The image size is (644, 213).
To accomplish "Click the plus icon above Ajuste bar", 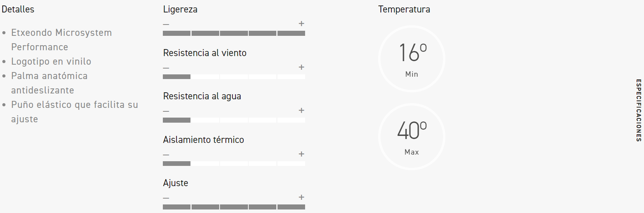I will [x=301, y=197].
